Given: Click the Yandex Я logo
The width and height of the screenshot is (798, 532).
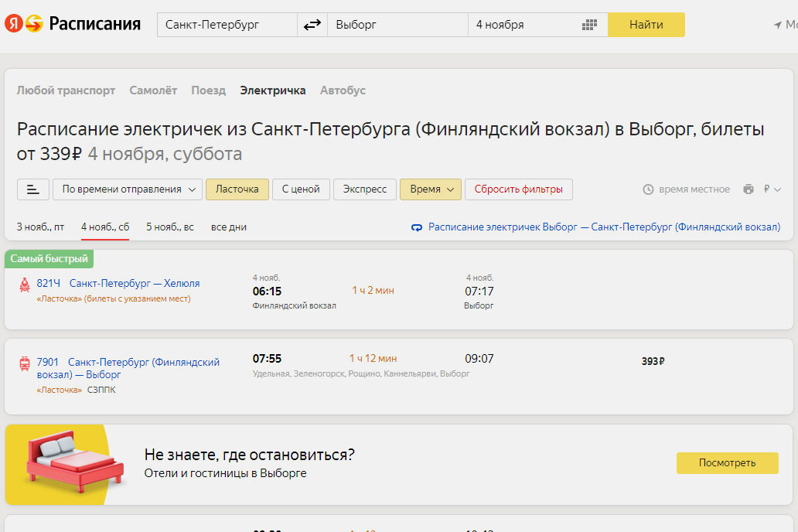Looking at the screenshot, I should 14,23.
